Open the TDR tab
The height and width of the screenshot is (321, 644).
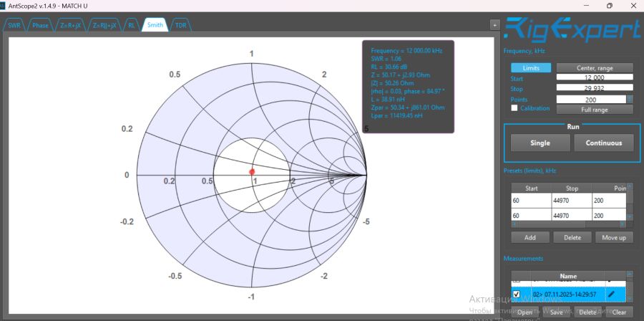(x=180, y=25)
